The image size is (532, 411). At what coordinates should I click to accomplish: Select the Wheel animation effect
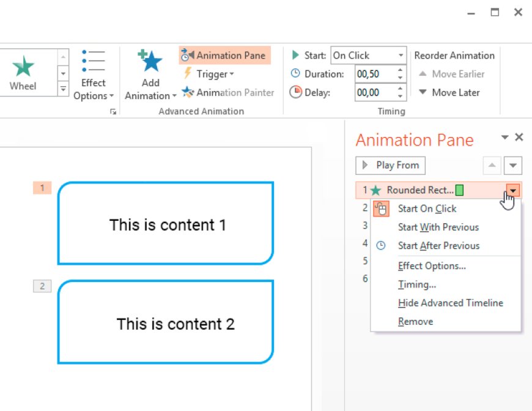point(23,73)
